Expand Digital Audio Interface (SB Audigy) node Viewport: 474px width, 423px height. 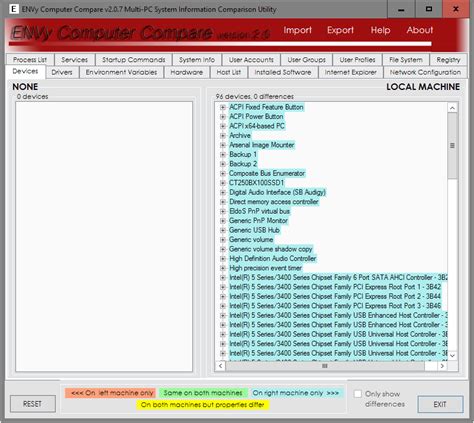click(223, 192)
